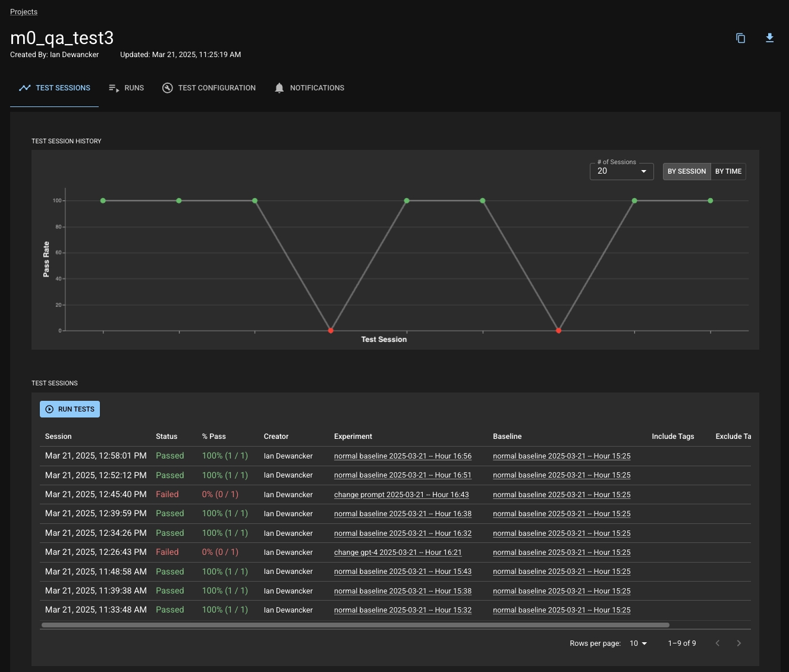This screenshot has width=789, height=672.
Task: Open the number of Sessions dropdown
Action: (x=621, y=171)
